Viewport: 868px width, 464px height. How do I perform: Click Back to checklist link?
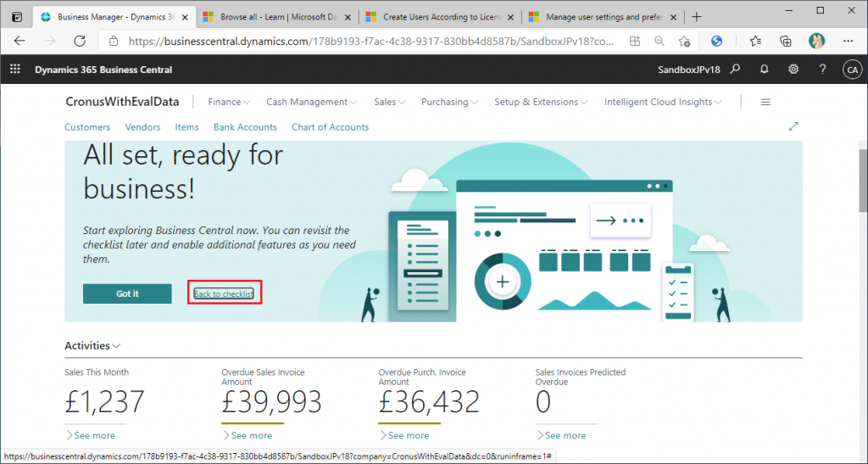point(224,293)
